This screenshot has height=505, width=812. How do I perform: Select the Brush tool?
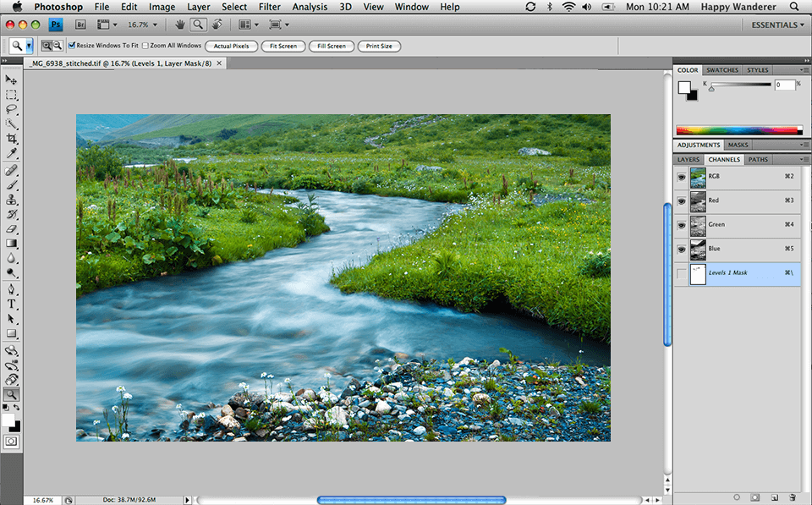coord(11,184)
